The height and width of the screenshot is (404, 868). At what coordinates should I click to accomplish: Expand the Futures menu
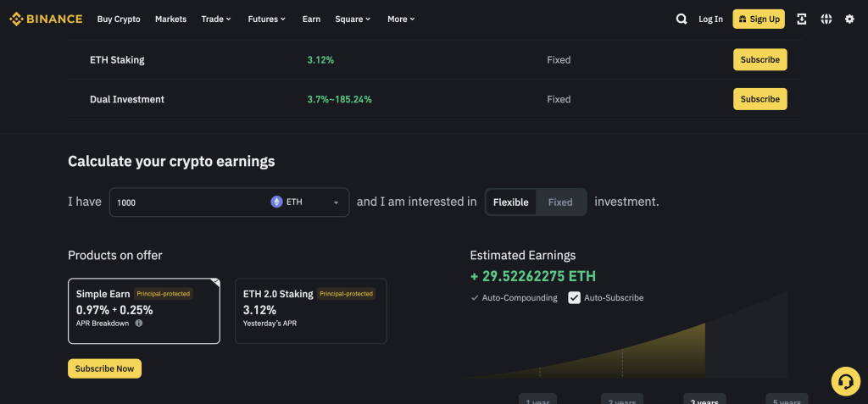point(266,19)
